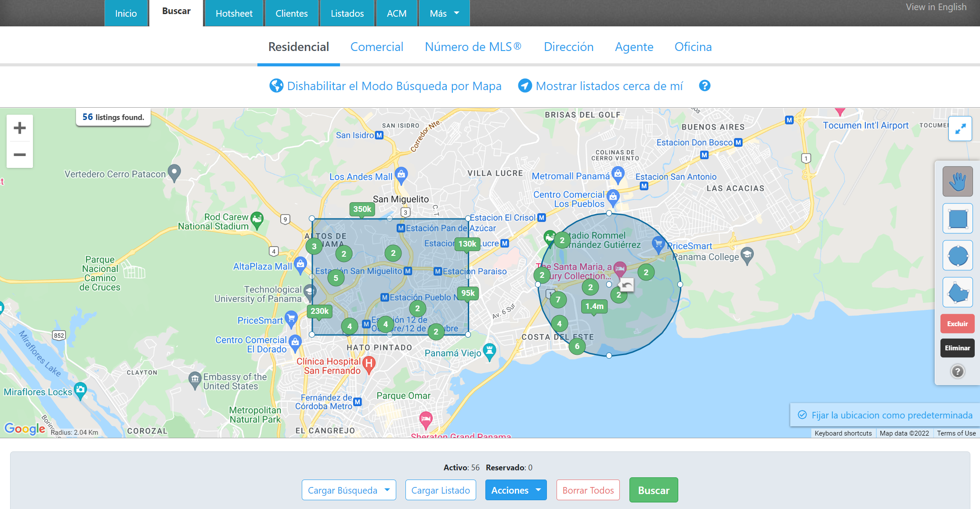The image size is (980, 509).
Task: Open the Clientes menu
Action: [291, 13]
